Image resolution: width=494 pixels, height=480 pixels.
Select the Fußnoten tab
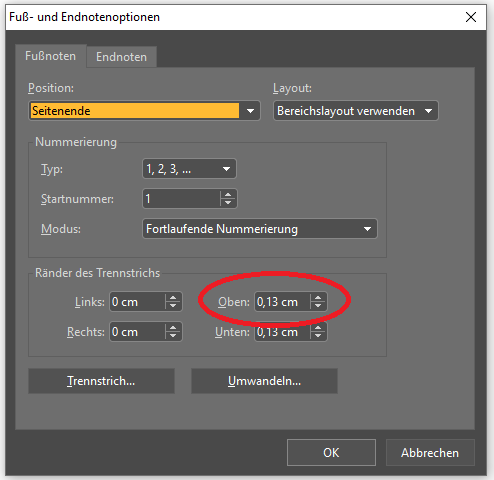click(x=51, y=56)
